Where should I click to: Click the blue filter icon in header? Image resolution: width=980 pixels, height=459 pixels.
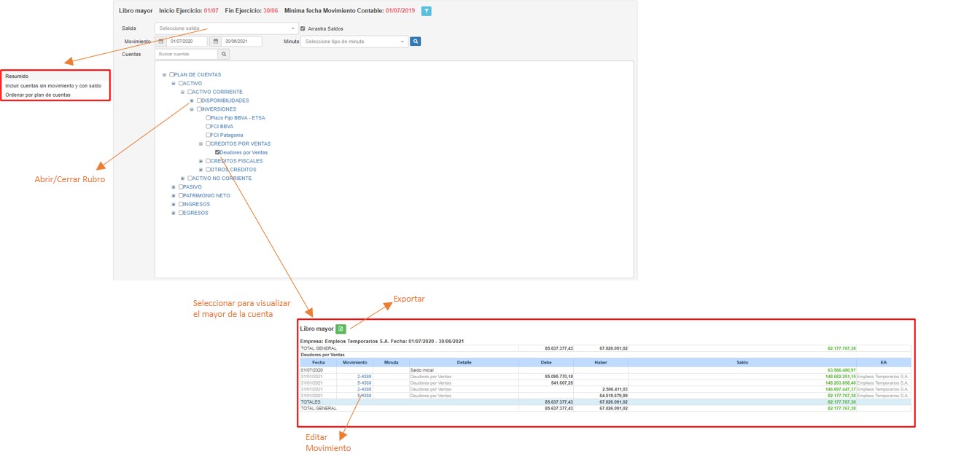click(427, 11)
